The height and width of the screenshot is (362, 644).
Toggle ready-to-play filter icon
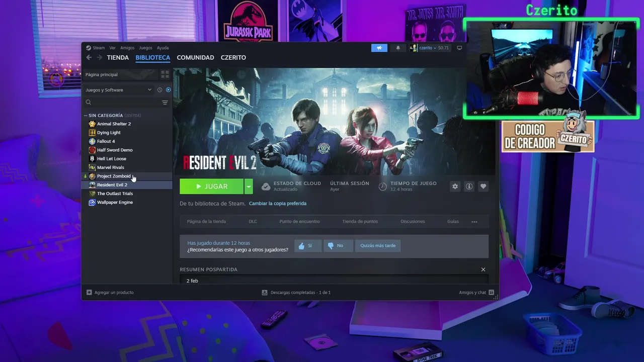[x=169, y=90]
